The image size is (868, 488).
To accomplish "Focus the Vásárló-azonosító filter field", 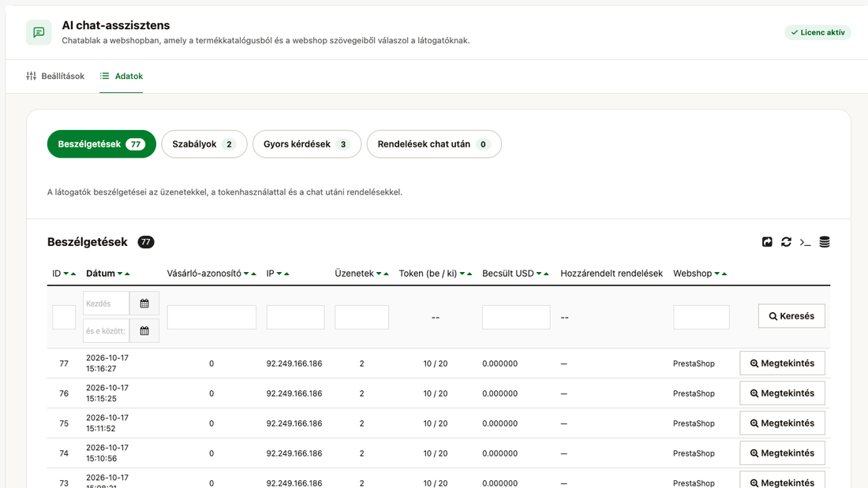I will (211, 317).
